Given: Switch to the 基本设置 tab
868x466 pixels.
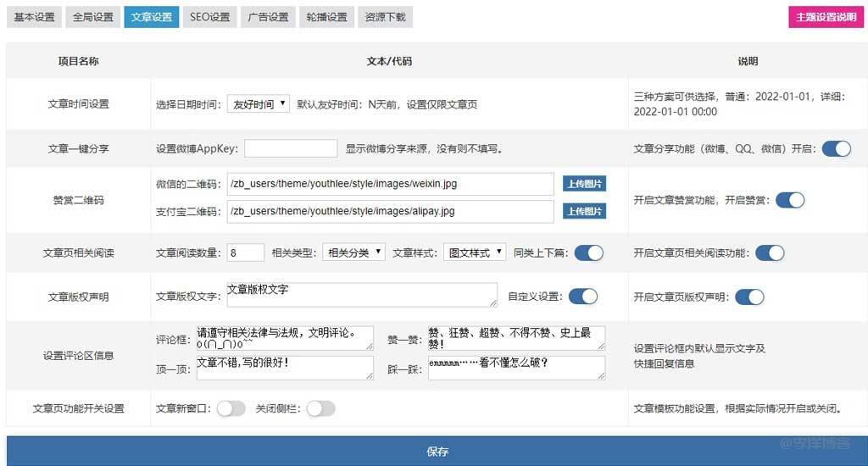Looking at the screenshot, I should tap(34, 17).
